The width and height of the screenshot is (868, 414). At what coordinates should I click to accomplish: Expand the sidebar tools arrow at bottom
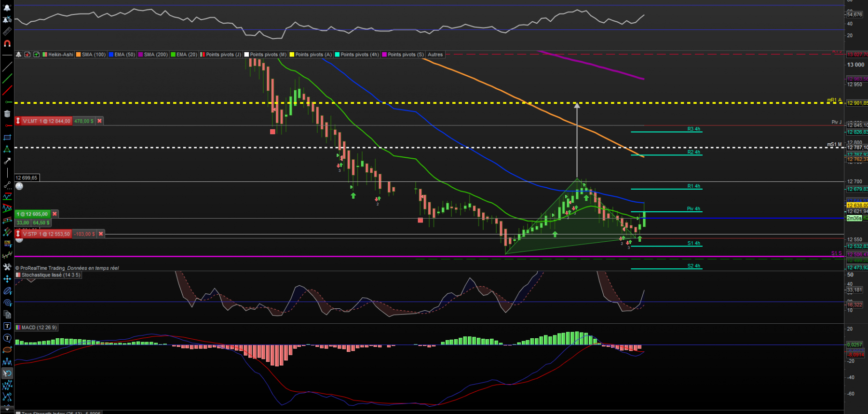(7, 409)
